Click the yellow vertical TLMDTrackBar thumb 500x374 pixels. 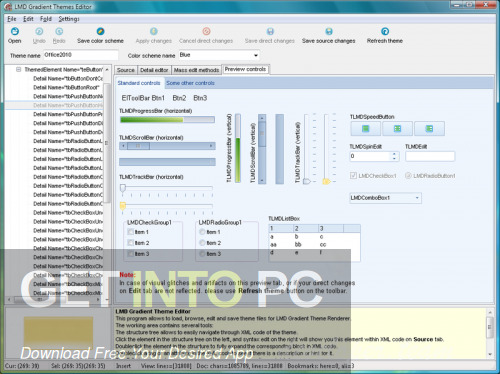326,181
